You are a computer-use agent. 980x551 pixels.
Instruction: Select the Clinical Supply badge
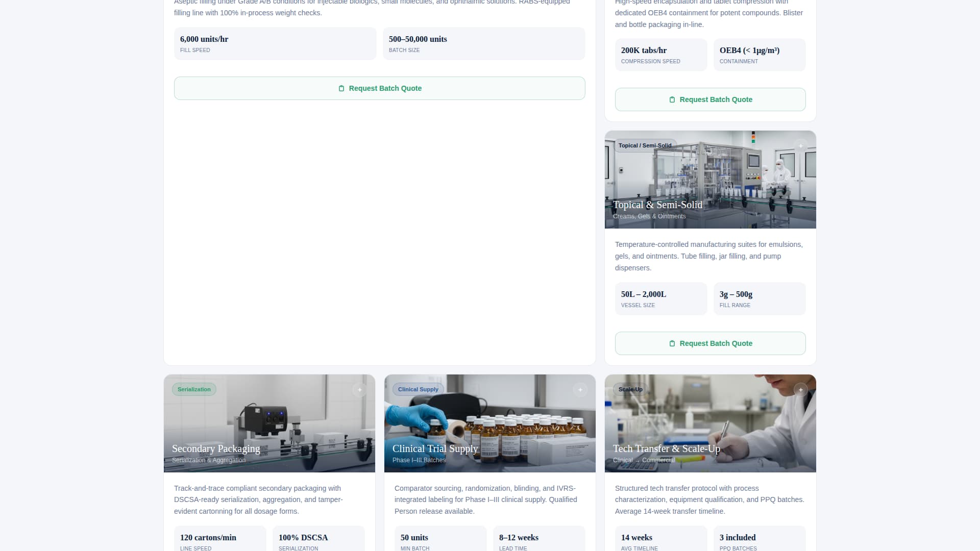(418, 389)
